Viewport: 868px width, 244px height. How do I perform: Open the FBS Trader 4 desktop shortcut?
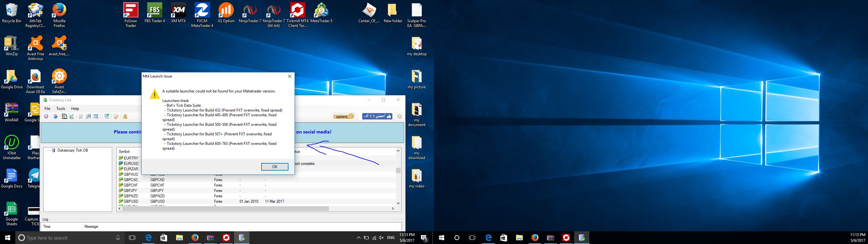point(155,13)
